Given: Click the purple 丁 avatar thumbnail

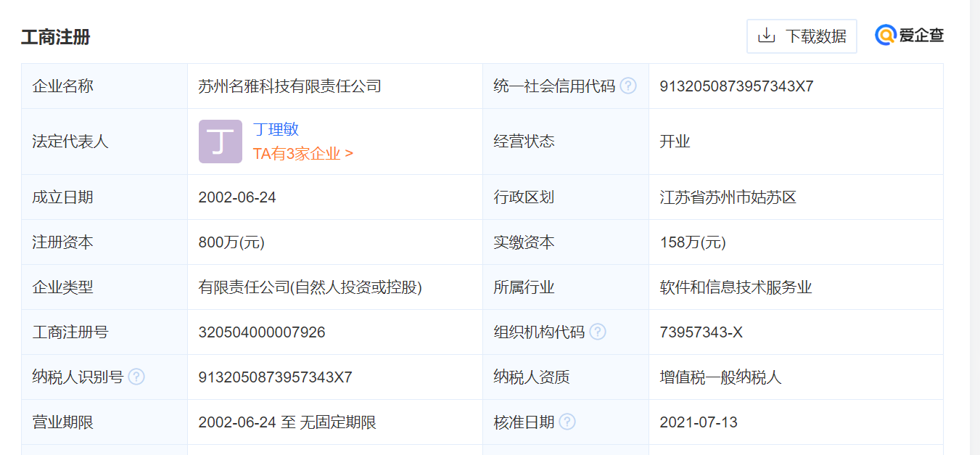Looking at the screenshot, I should pos(221,142).
